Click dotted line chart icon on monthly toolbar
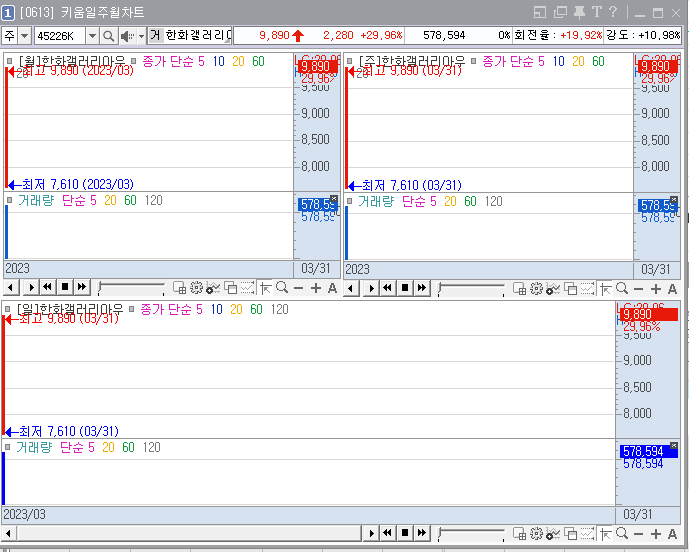Image resolution: width=689 pixels, height=552 pixels. click(247, 288)
